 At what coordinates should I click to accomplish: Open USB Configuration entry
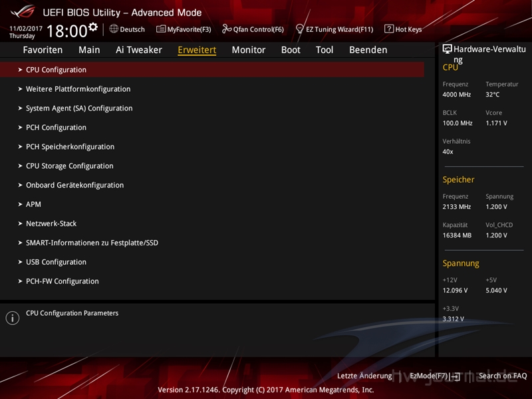[x=56, y=262]
